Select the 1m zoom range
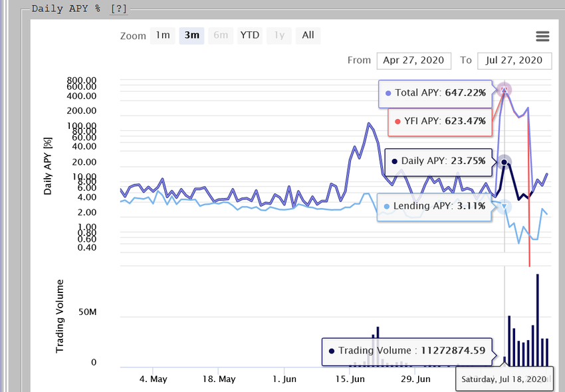The height and width of the screenshot is (392, 565). 162,36
